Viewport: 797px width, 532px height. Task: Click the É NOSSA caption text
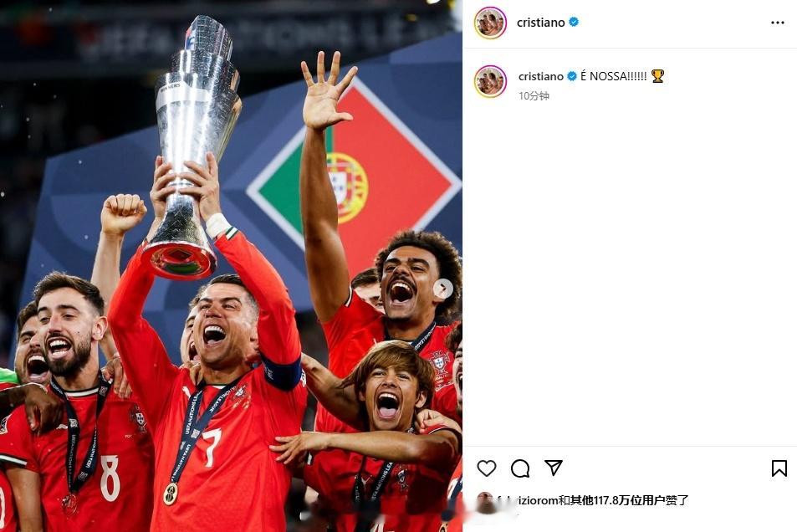[x=614, y=76]
